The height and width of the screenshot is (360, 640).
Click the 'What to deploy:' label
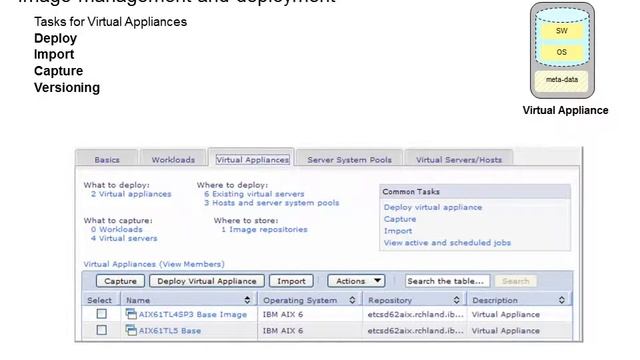117,185
